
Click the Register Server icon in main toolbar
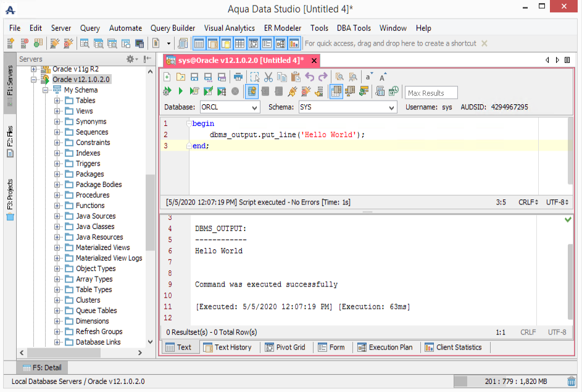pos(10,43)
